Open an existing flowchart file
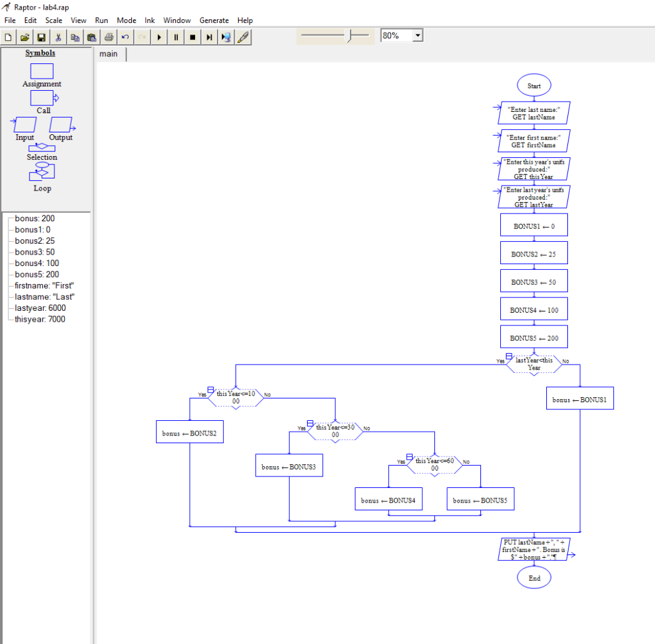The height and width of the screenshot is (644, 655). coord(24,36)
